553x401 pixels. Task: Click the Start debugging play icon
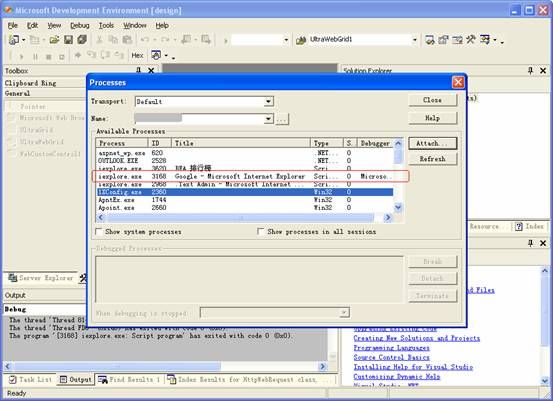pos(22,56)
